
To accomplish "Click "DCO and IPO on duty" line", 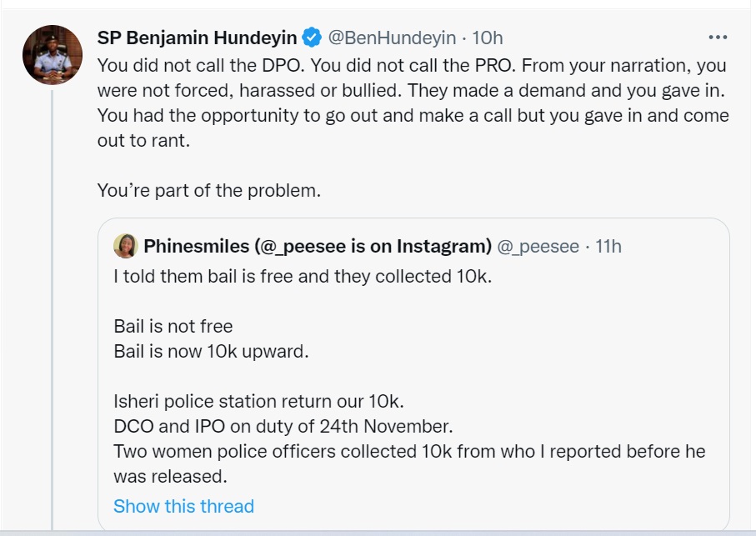I will [x=283, y=426].
